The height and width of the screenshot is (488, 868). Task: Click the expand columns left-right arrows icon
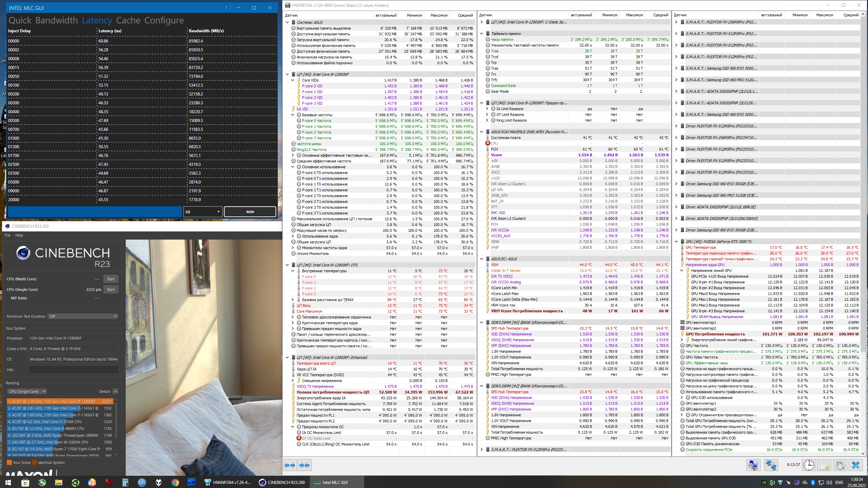(x=290, y=465)
